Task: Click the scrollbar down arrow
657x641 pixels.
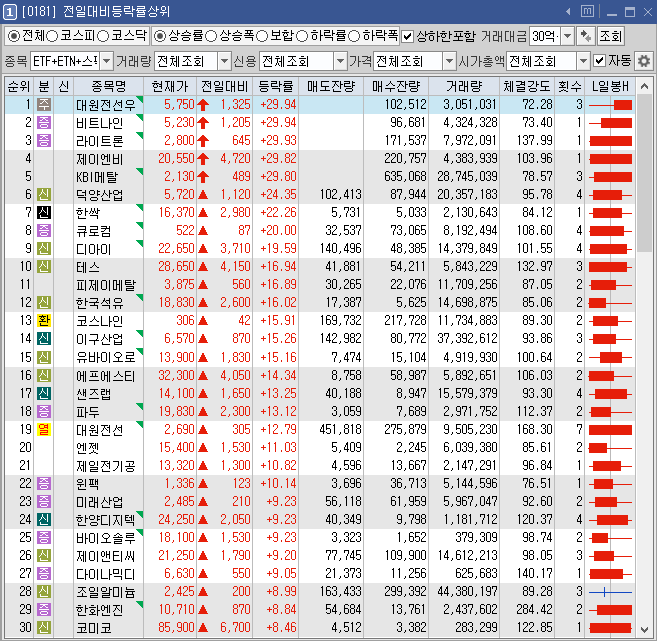Action: pyautogui.click(x=644, y=629)
